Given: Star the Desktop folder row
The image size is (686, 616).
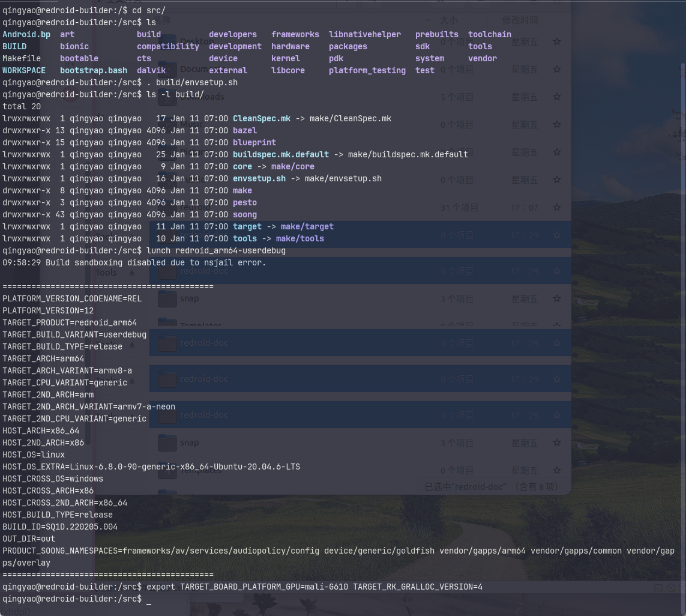Looking at the screenshot, I should click(557, 42).
